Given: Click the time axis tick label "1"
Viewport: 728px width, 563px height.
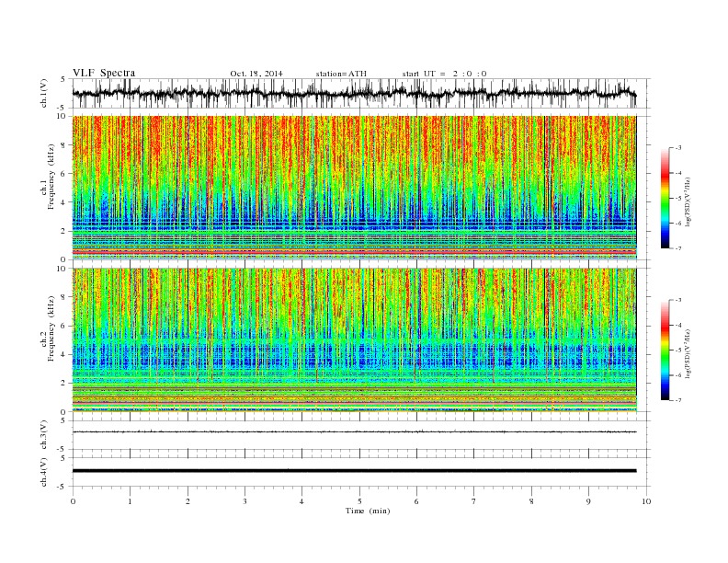Looking at the screenshot, I should click(131, 501).
